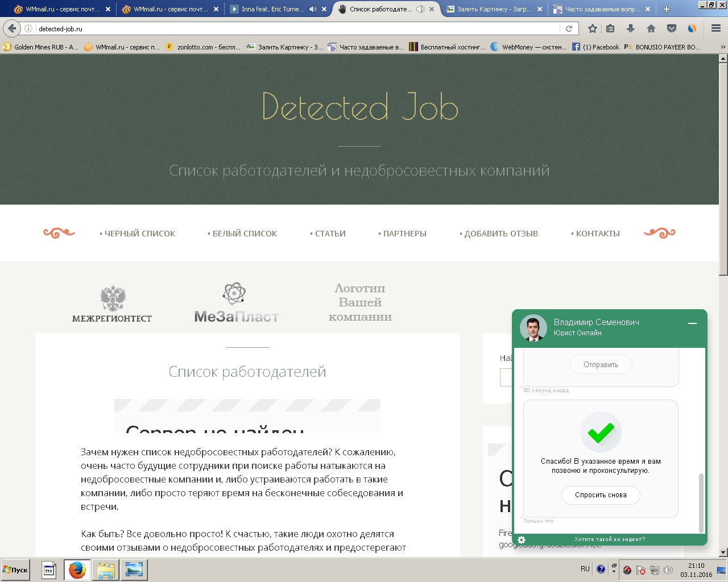
Task: Click the МеЗаПласт partner logo
Action: [236, 303]
